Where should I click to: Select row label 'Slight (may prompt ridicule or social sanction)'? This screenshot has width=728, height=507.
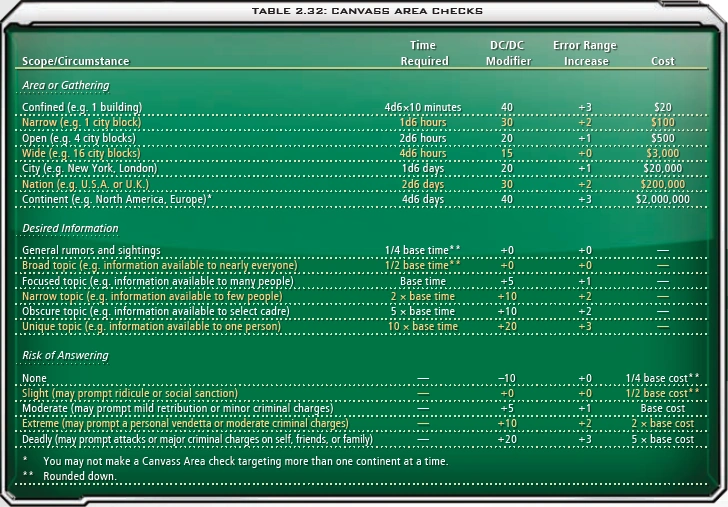[130, 393]
